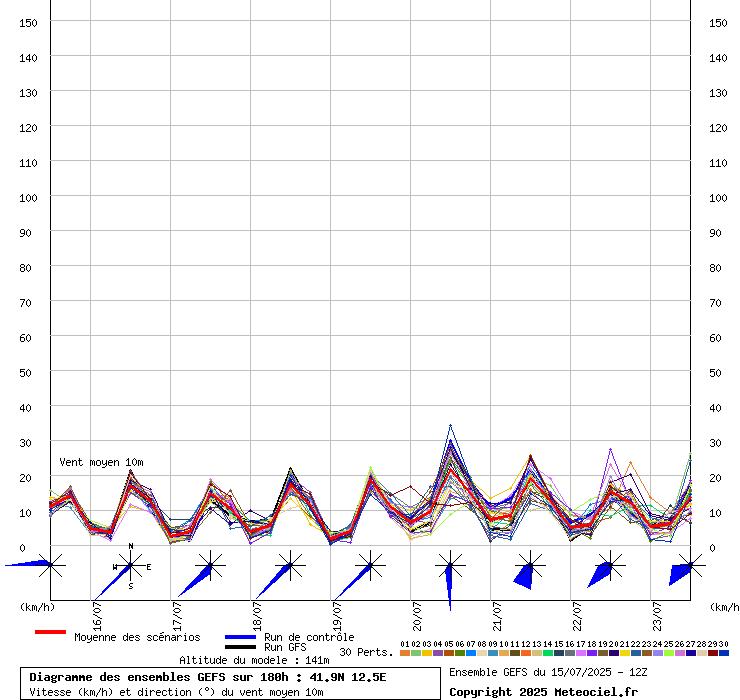Select perturbation 10 tan-orange swatch
Image resolution: width=740 pixels, height=700 pixels.
point(504,653)
